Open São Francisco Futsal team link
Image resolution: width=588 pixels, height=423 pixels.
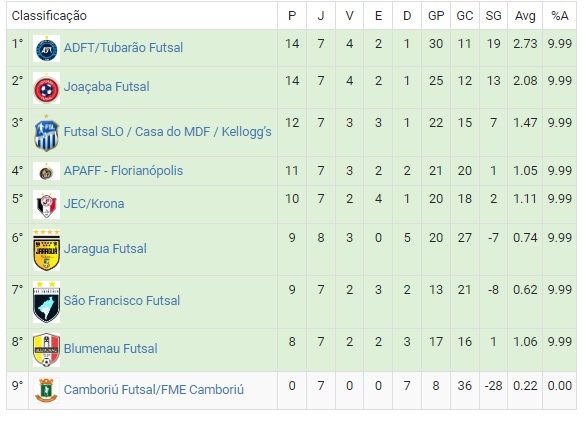[x=122, y=301]
